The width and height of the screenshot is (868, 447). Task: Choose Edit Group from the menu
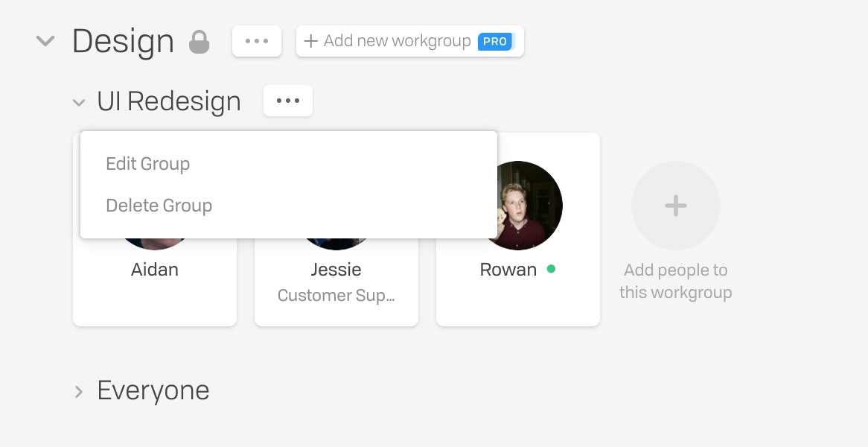point(148,164)
